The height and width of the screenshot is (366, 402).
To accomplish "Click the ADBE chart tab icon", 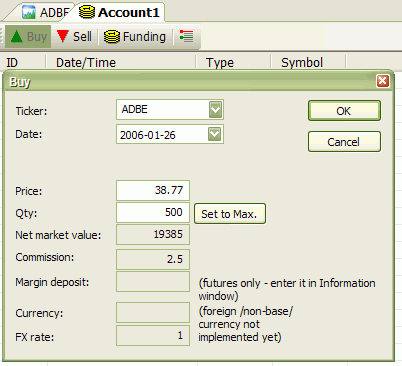I will pos(29,13).
